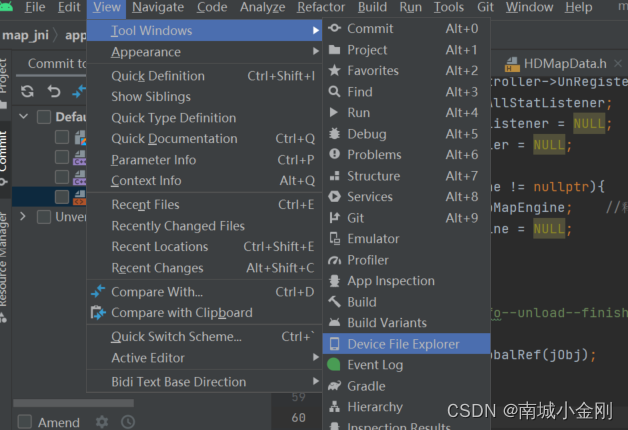Click line number 60 in gutter

298,418
